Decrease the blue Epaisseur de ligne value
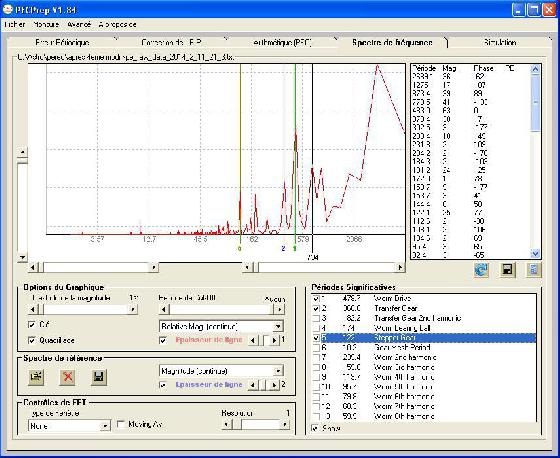560x458 pixels. 253,385
